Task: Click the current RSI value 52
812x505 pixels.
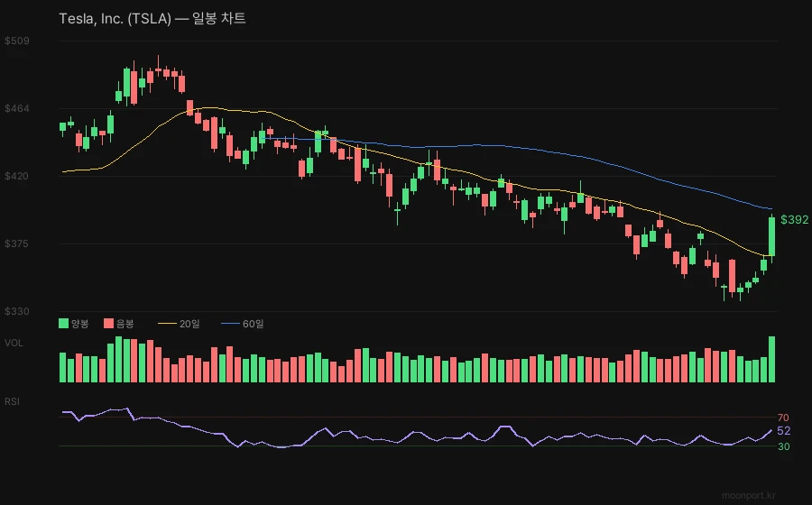Action: click(x=783, y=431)
